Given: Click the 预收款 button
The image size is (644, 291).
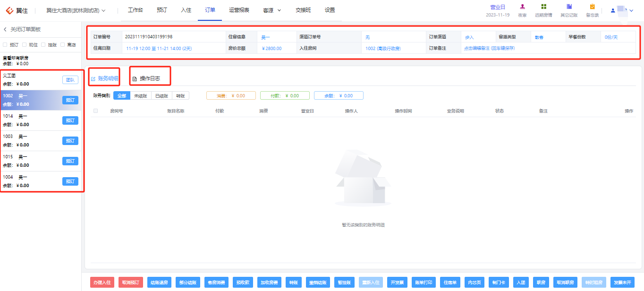Looking at the screenshot, I should click(243, 282).
